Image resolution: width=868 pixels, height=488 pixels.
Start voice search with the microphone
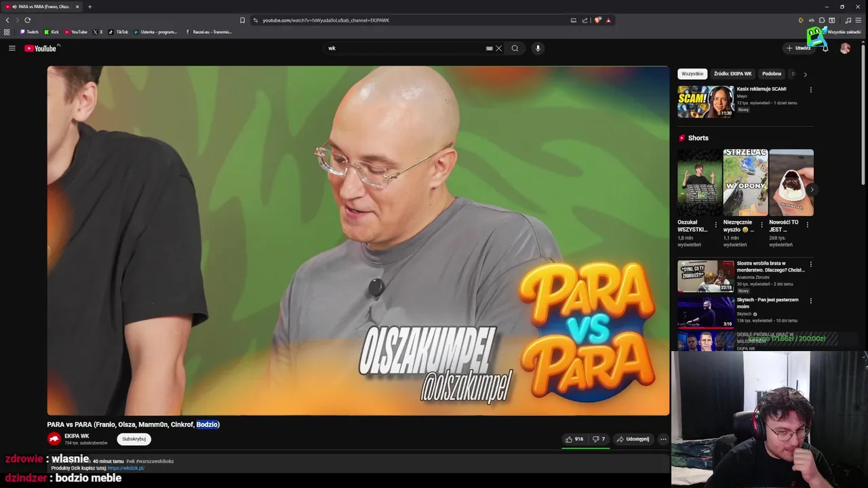tap(538, 48)
